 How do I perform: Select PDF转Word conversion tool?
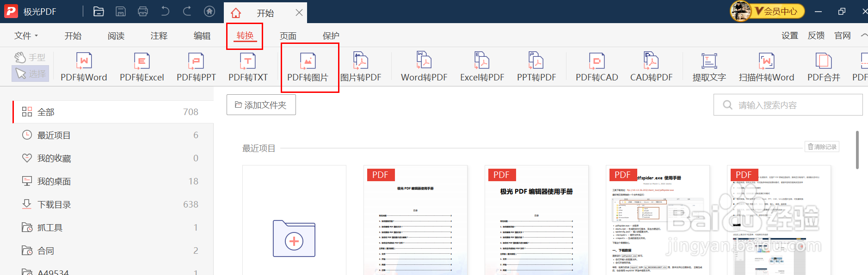(84, 67)
